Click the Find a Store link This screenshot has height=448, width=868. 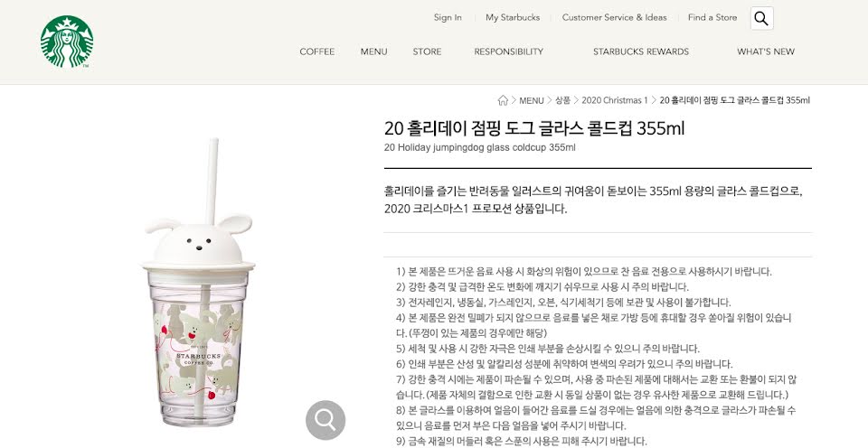tap(712, 17)
